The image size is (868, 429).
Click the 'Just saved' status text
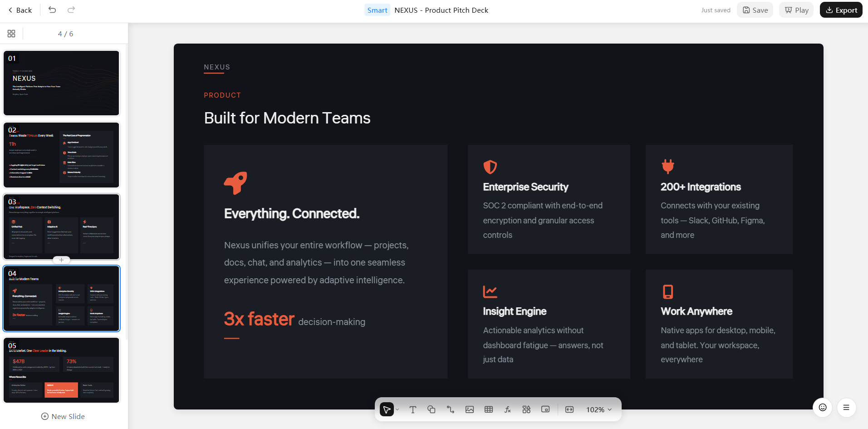(716, 10)
